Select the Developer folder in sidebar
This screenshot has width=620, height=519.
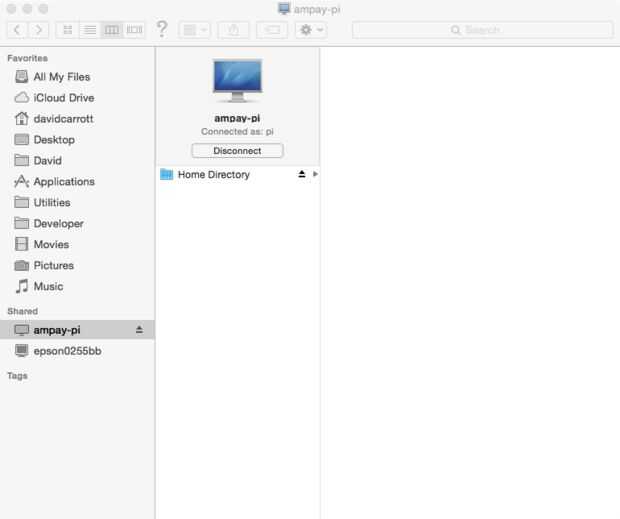click(77, 223)
